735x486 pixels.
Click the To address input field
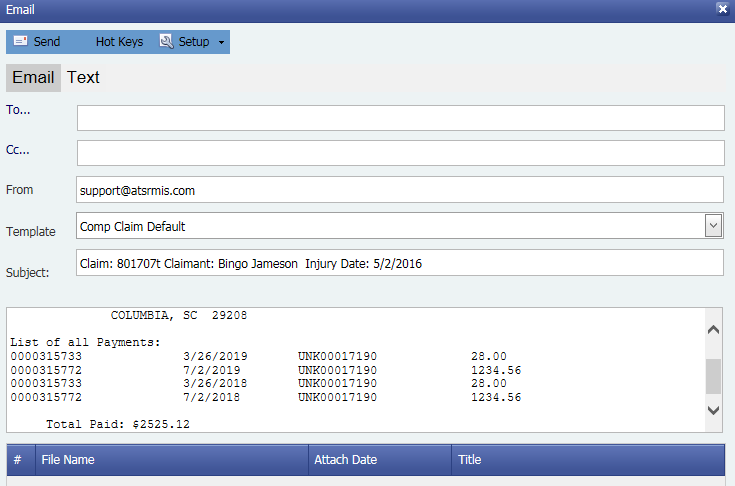(x=400, y=118)
